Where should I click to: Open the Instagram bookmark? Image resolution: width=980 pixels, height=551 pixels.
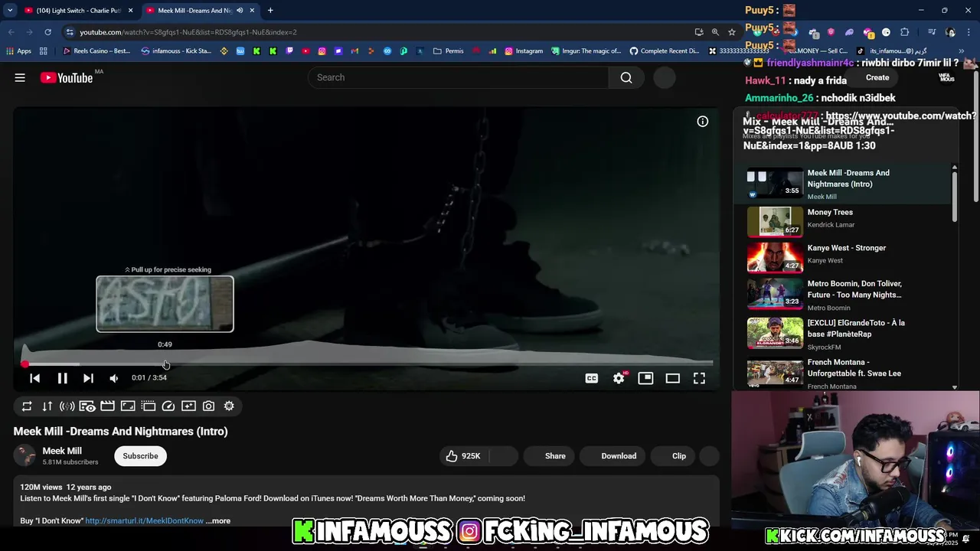(524, 51)
